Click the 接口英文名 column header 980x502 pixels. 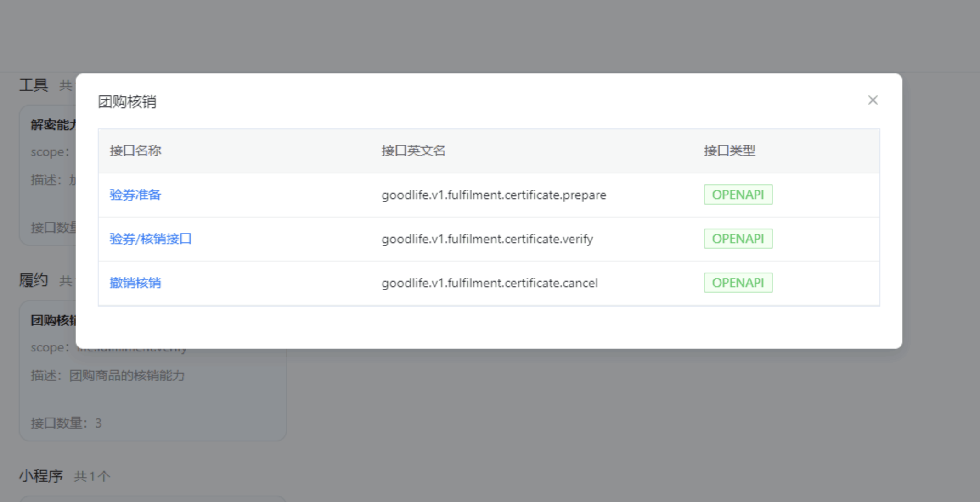pos(413,151)
